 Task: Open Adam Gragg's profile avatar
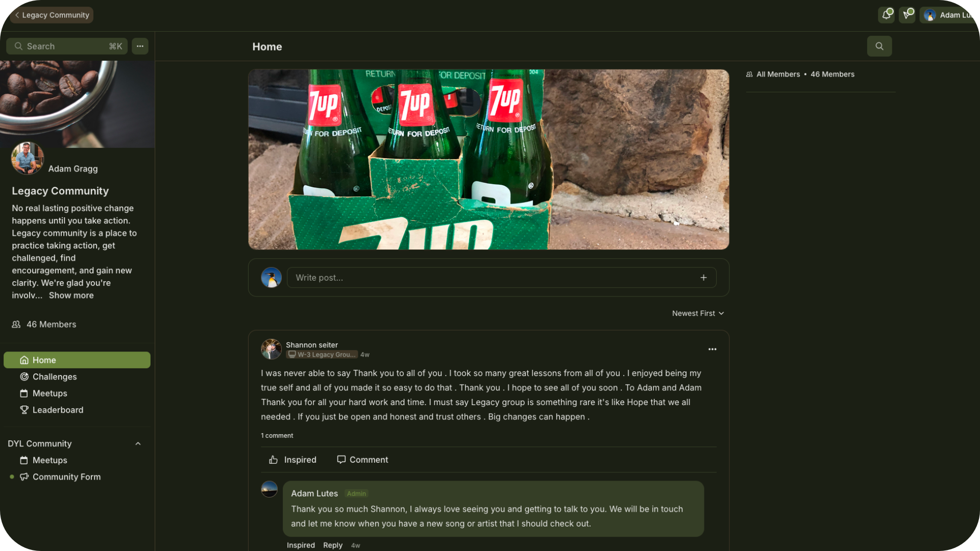pos(28,158)
